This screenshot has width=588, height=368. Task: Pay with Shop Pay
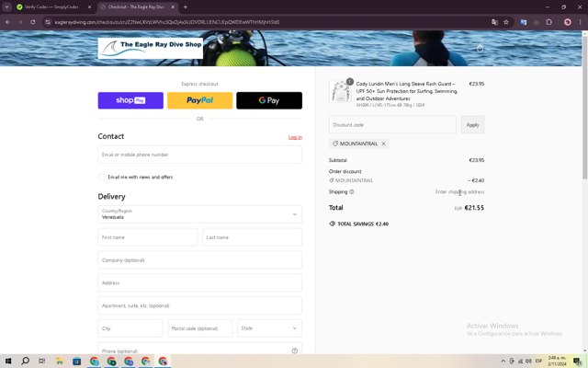click(130, 100)
